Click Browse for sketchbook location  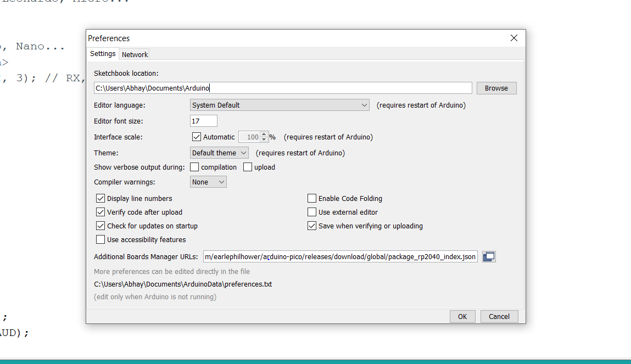496,88
